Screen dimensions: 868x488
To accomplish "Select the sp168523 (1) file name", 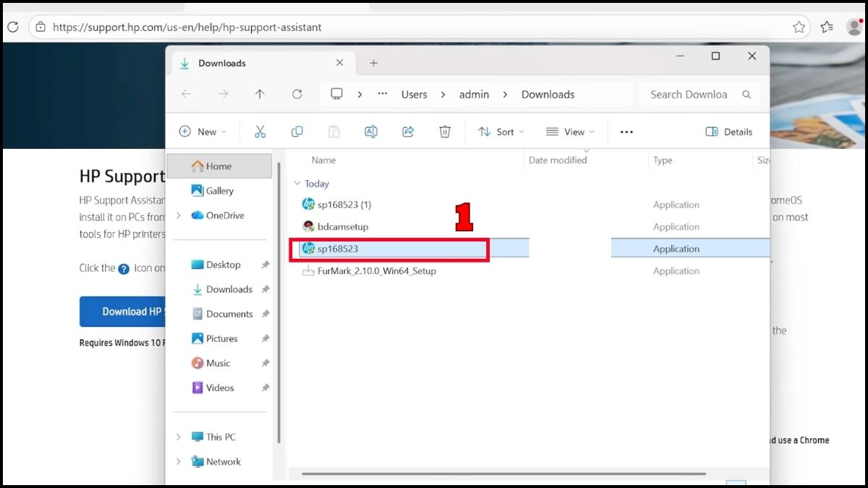I will click(344, 205).
